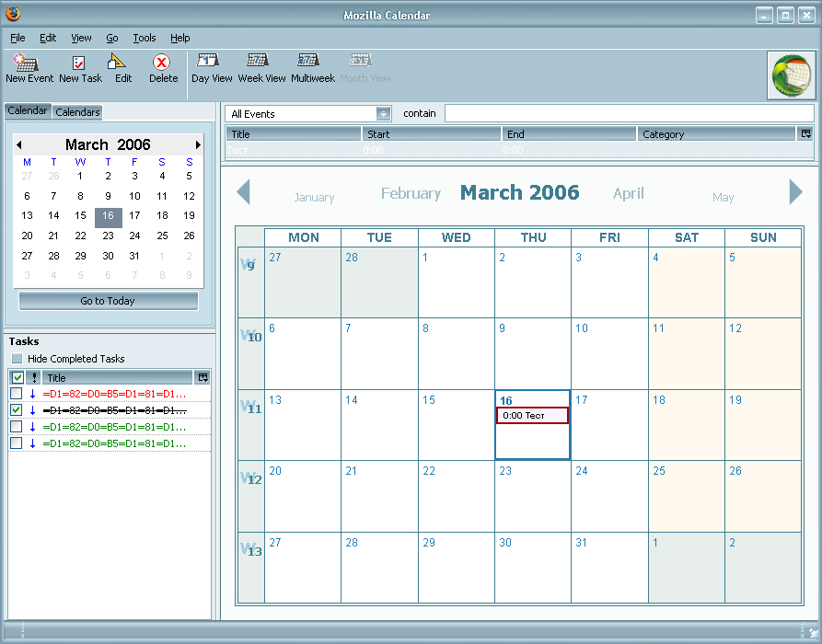Image resolution: width=822 pixels, height=644 pixels.
Task: Toggle Hide Completed Tasks
Action: [17, 359]
